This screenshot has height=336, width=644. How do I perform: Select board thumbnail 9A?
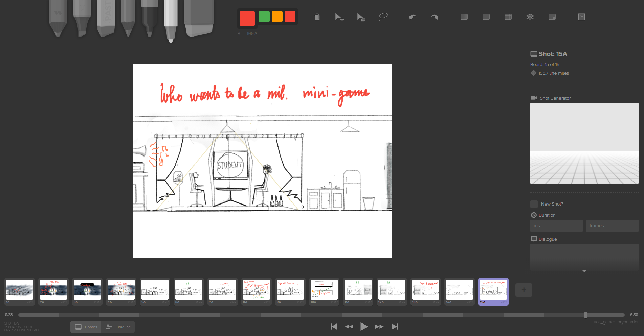click(290, 292)
